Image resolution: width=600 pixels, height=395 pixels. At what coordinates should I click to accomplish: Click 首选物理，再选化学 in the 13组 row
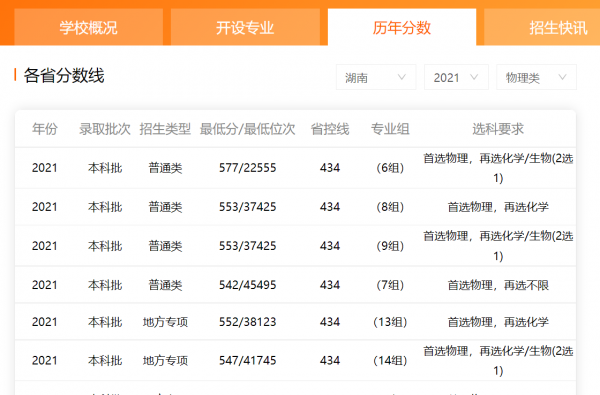click(x=498, y=322)
